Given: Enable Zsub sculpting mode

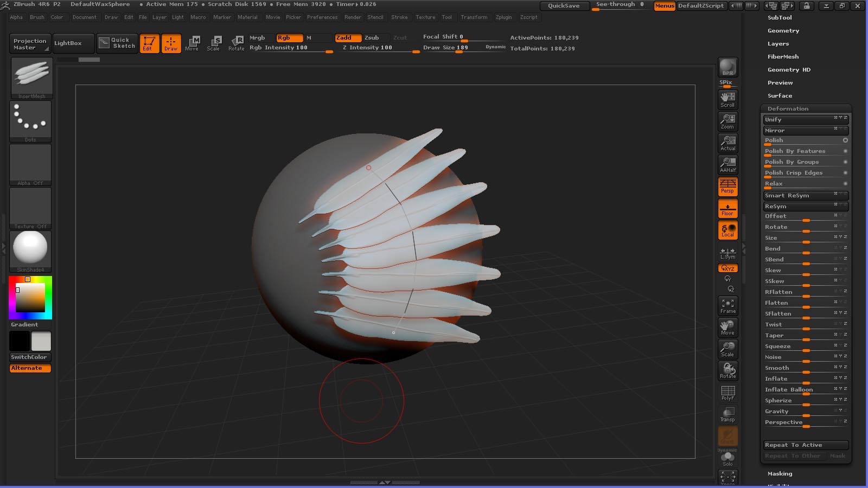Looking at the screenshot, I should (x=372, y=38).
